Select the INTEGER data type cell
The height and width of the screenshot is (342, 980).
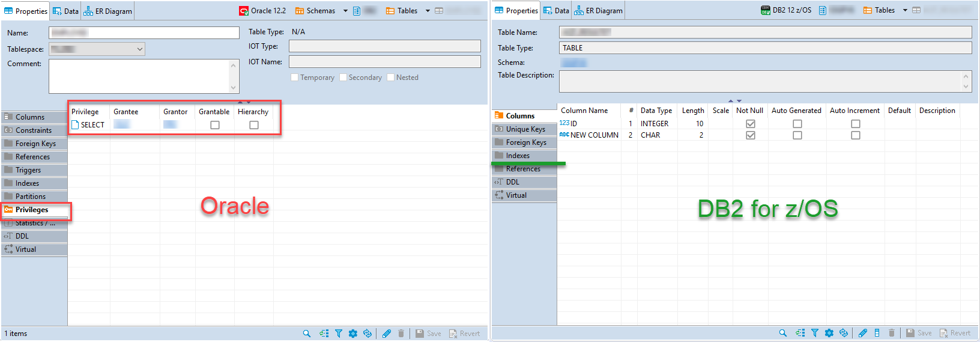pos(658,124)
